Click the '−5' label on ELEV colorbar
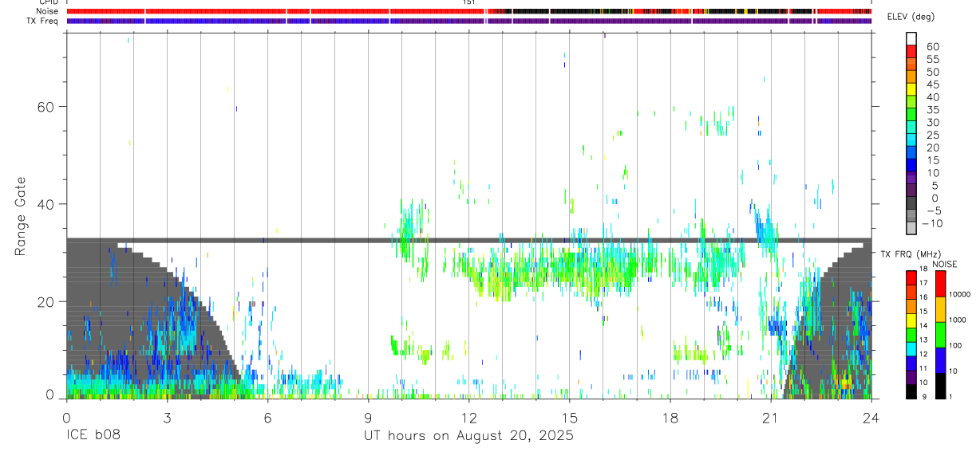 [x=933, y=210]
